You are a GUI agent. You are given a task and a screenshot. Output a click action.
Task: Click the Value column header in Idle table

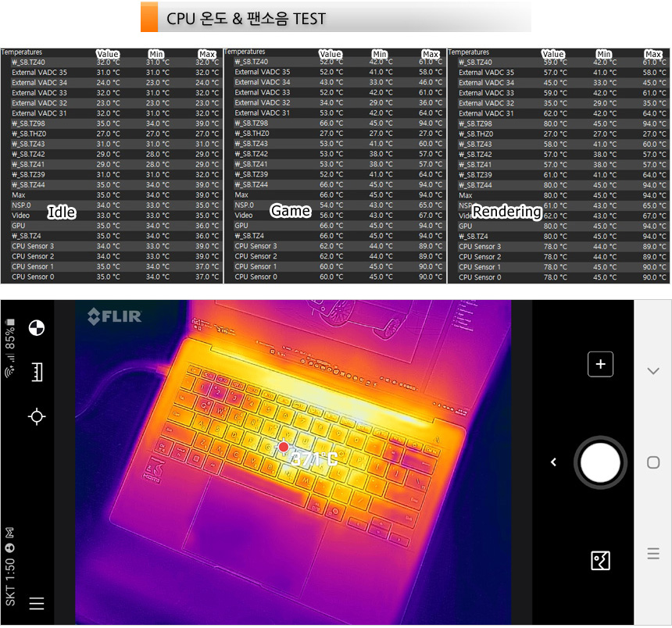[x=107, y=54]
